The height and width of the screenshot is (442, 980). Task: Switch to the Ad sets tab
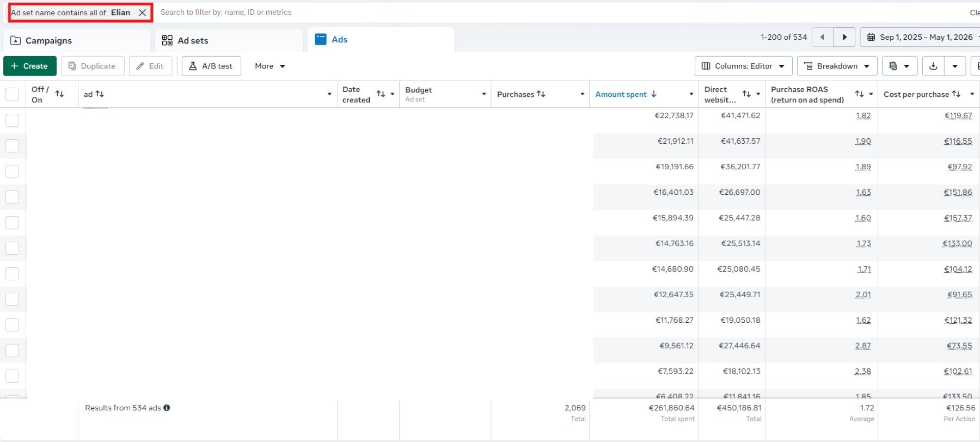(229, 41)
